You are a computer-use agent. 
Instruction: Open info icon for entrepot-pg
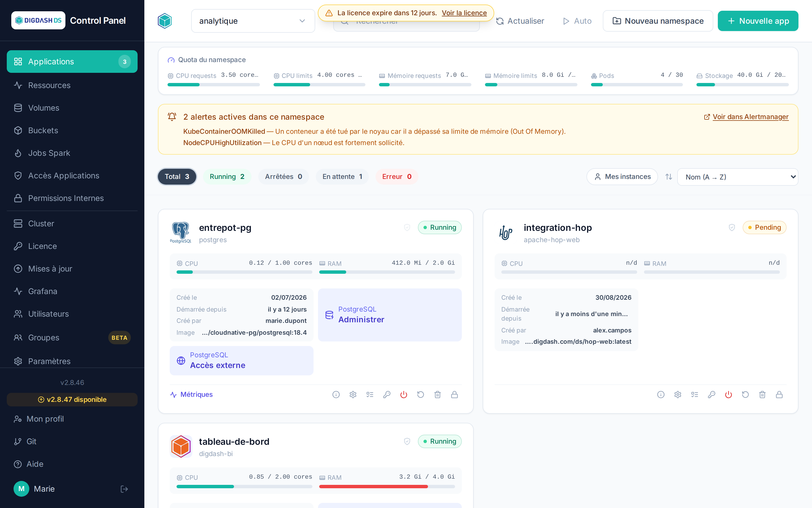tap(336, 395)
